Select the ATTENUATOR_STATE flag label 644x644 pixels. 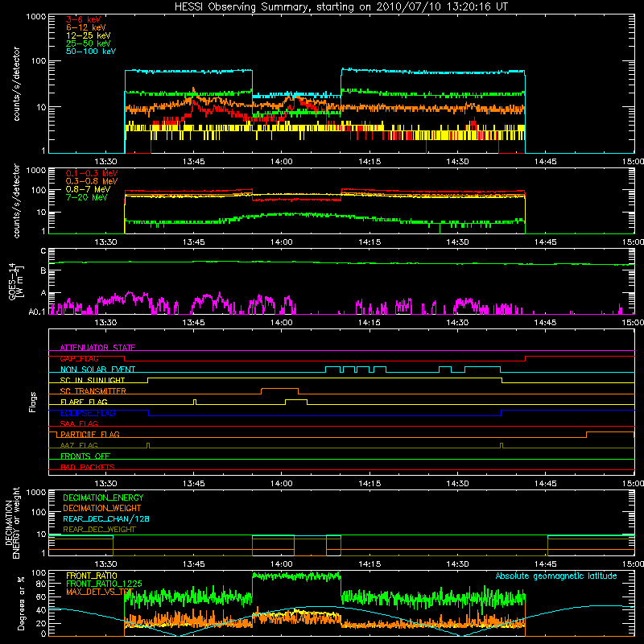pos(97,348)
